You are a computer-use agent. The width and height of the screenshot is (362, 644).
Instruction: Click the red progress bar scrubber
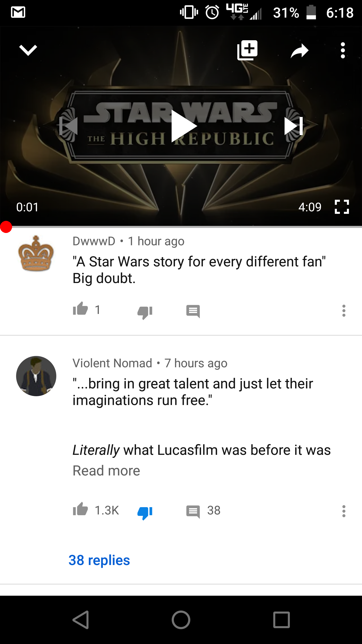(x=6, y=227)
